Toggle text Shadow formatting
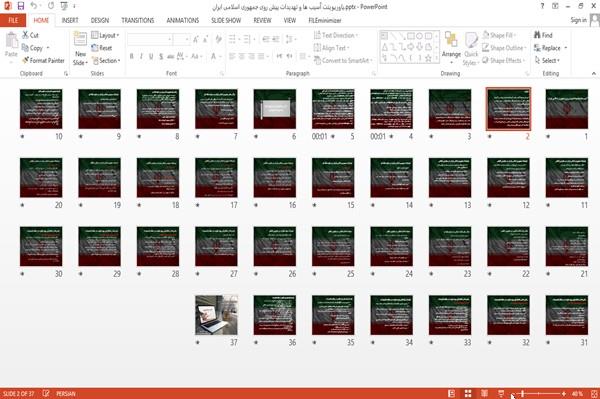Screen dimensions: 600x399 pos(161,57)
